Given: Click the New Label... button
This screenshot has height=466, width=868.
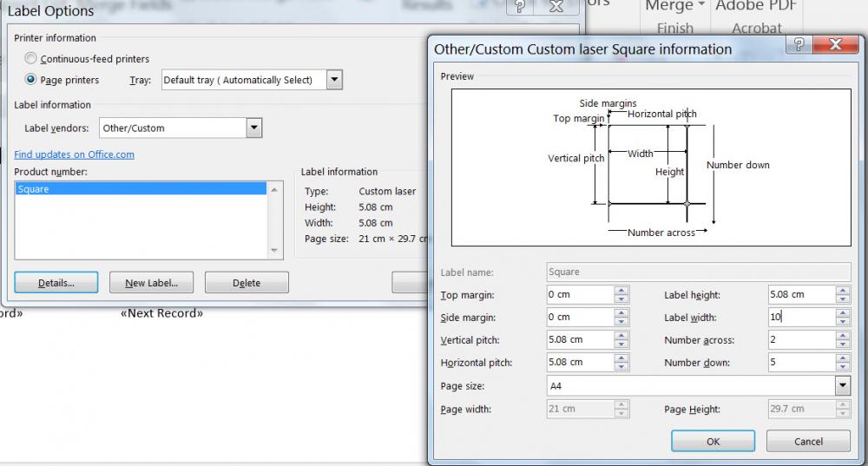Looking at the screenshot, I should pos(151,282).
